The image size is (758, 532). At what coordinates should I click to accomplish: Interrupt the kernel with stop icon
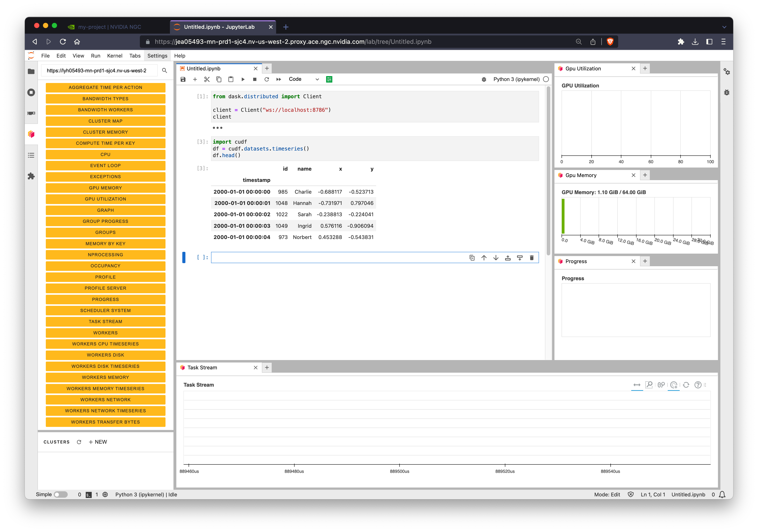[x=255, y=79]
